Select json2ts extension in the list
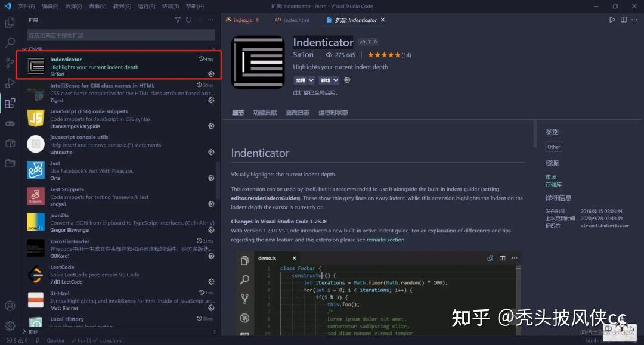 [119, 222]
